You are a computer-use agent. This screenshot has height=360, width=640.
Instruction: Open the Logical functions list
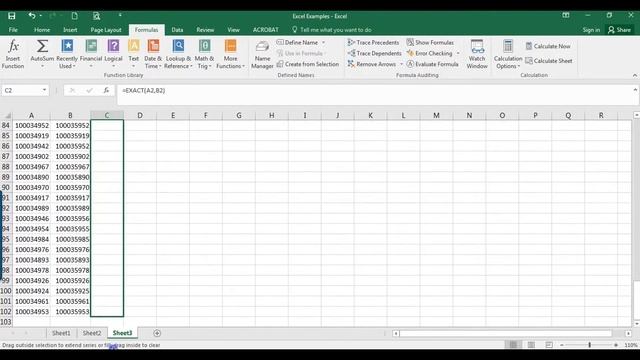tap(113, 54)
